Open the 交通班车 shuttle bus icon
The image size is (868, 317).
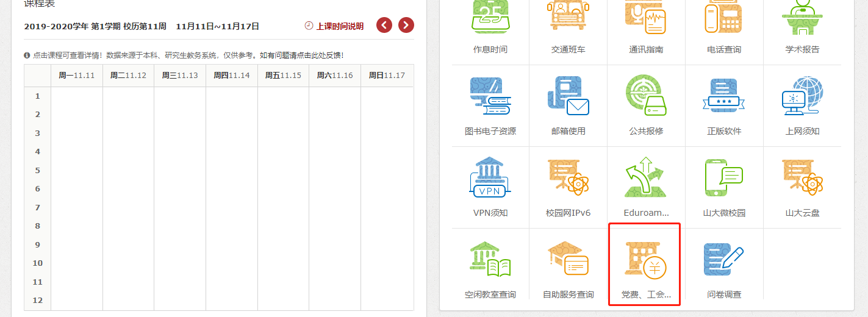click(x=568, y=17)
